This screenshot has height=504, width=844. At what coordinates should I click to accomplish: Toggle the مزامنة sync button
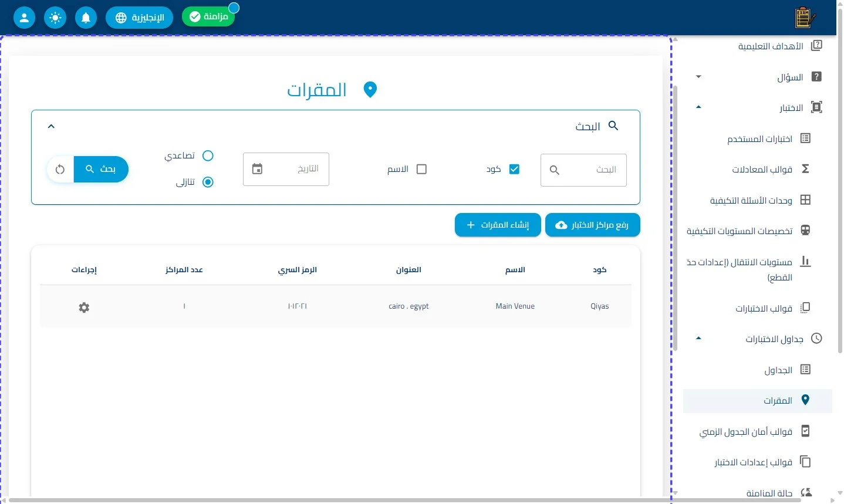pyautogui.click(x=208, y=16)
